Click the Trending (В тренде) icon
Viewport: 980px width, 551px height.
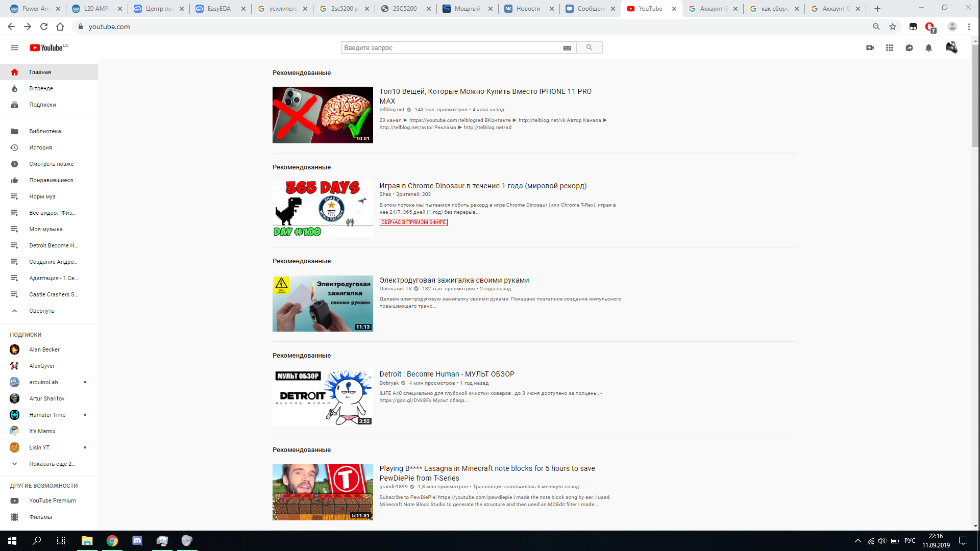15,88
